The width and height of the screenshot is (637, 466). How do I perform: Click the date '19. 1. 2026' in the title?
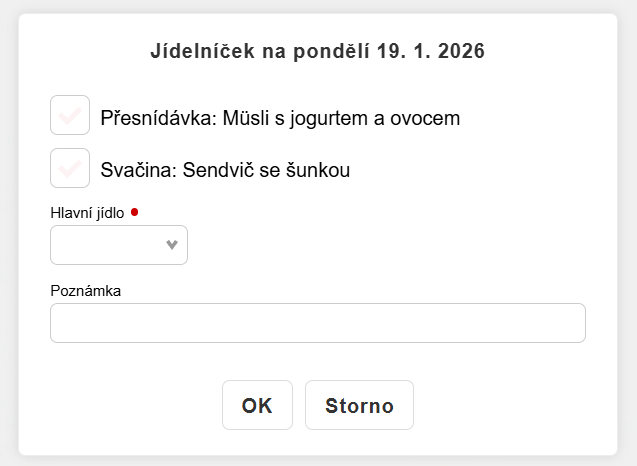point(431,51)
